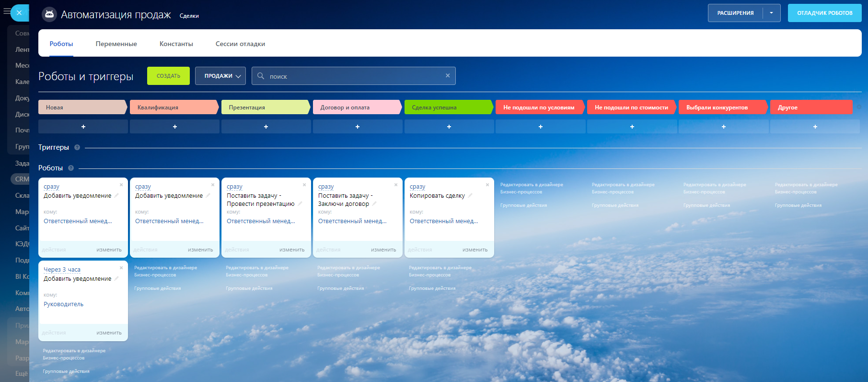Open the ПРОДАЖИ funnel dropdown
868x382 pixels.
220,76
